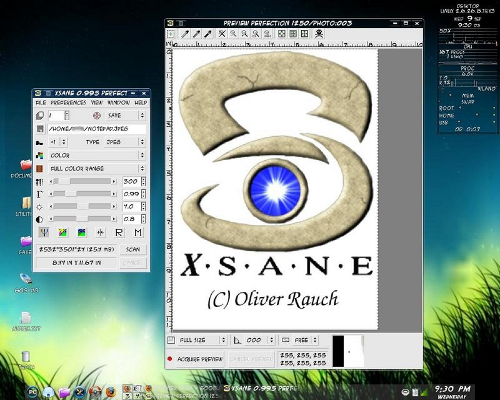Click the target viewer icon beside Save dropdown
Image resolution: width=500 pixels, height=400 pixels.
[x=97, y=115]
